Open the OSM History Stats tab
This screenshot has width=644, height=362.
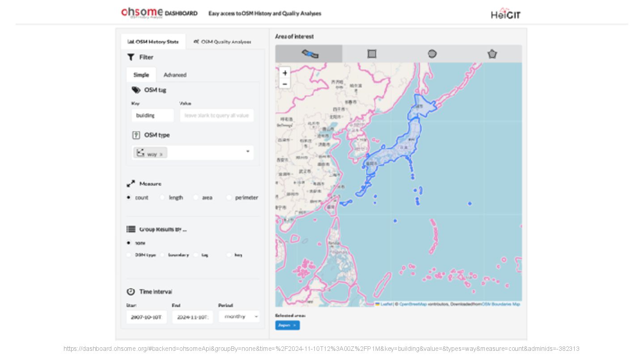point(153,42)
